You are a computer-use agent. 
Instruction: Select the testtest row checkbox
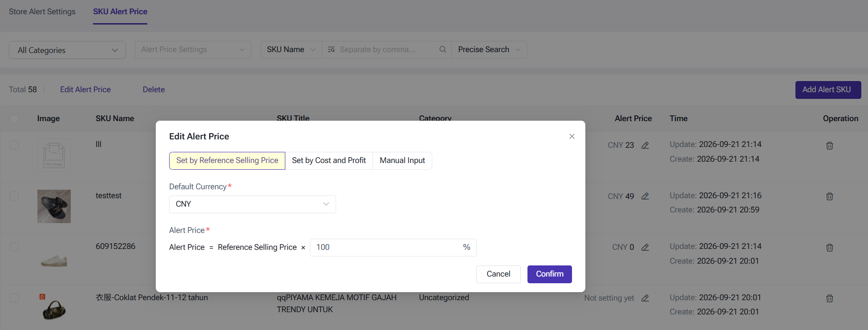tap(14, 196)
